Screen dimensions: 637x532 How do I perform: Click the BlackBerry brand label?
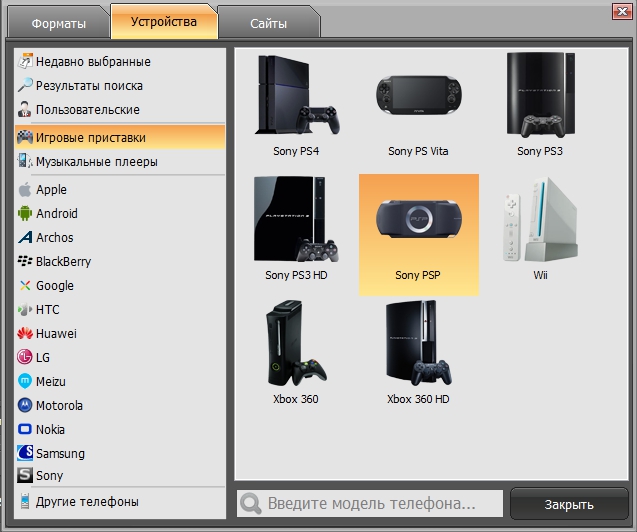coord(63,262)
